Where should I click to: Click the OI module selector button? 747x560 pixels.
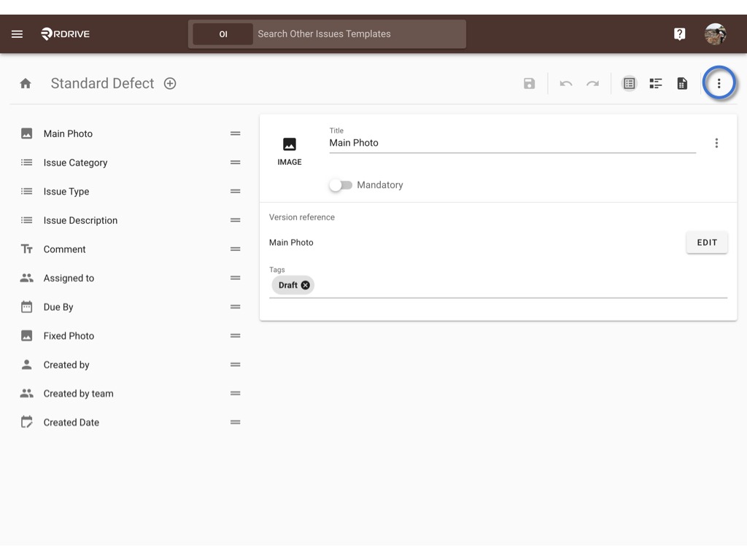point(223,34)
